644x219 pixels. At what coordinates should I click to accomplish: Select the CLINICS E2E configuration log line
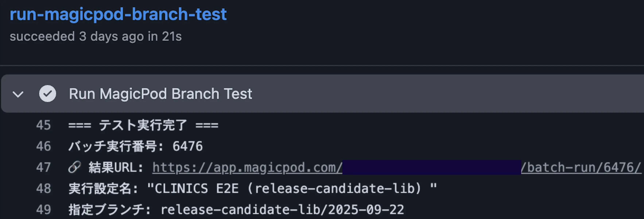[x=253, y=189]
